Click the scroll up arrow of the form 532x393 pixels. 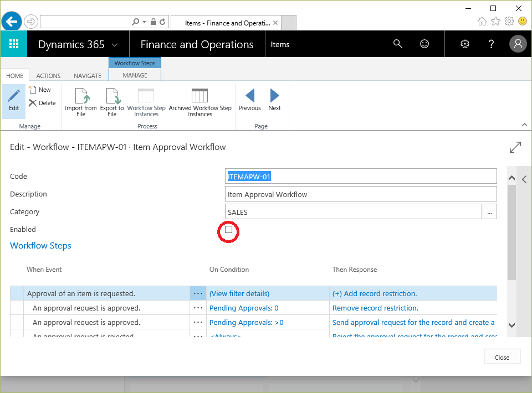(x=511, y=178)
